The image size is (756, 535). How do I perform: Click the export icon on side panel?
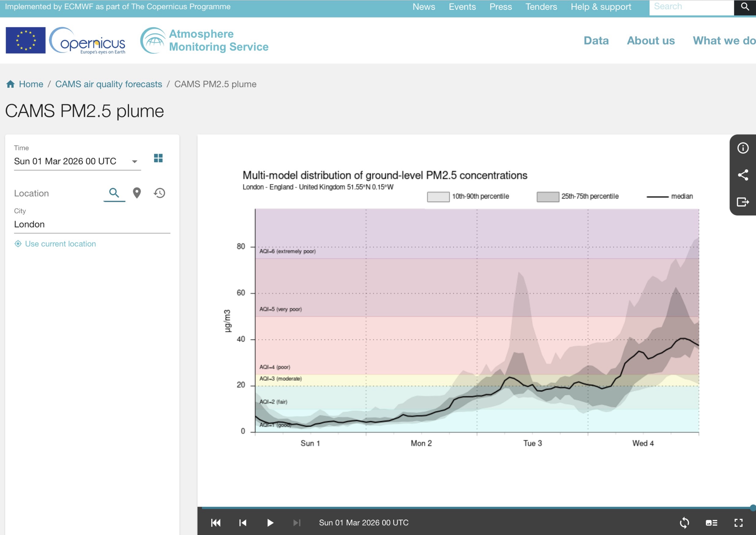pyautogui.click(x=743, y=202)
